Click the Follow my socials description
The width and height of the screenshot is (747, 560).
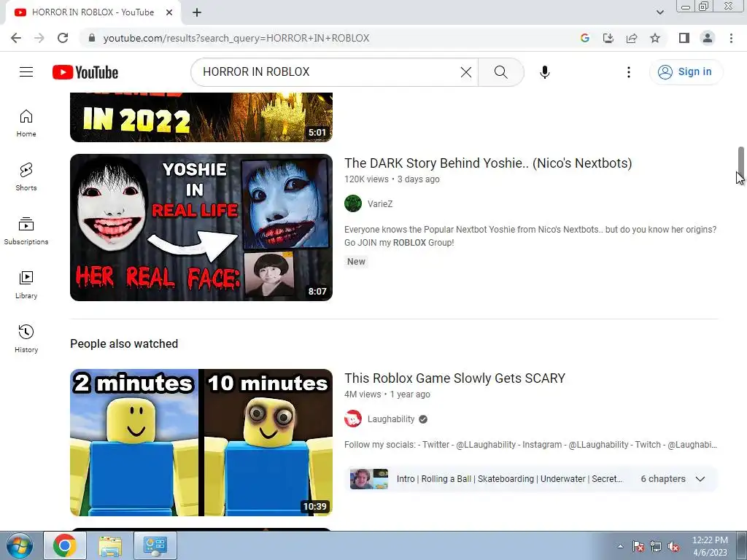[x=530, y=444]
